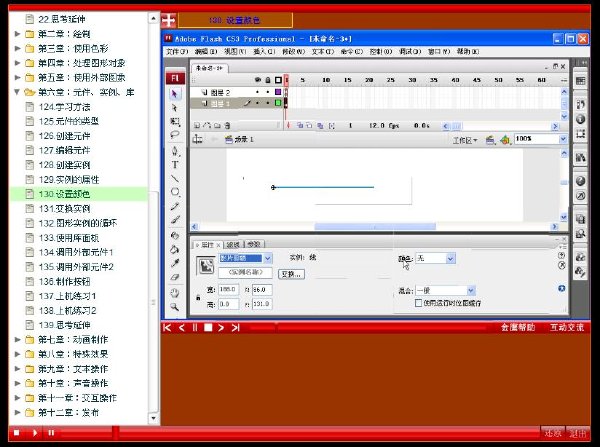Click the Add Motion Guide icon

(x=207, y=126)
